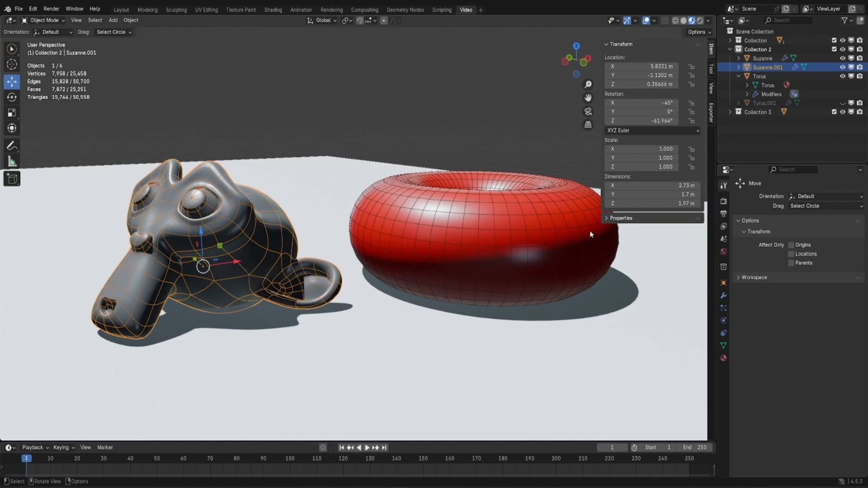Select the Scale tool in the toolbar
The width and height of the screenshot is (868, 488).
12,113
